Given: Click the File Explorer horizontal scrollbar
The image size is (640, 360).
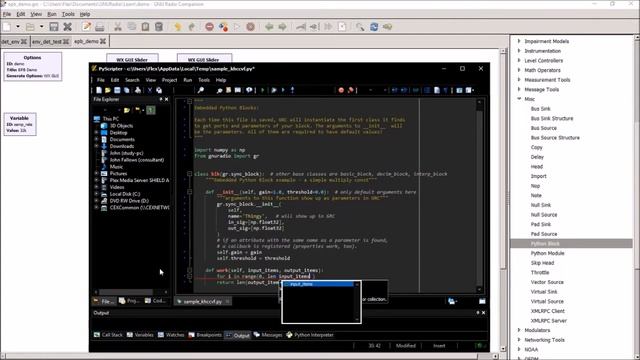Looking at the screenshot, I should (x=131, y=292).
